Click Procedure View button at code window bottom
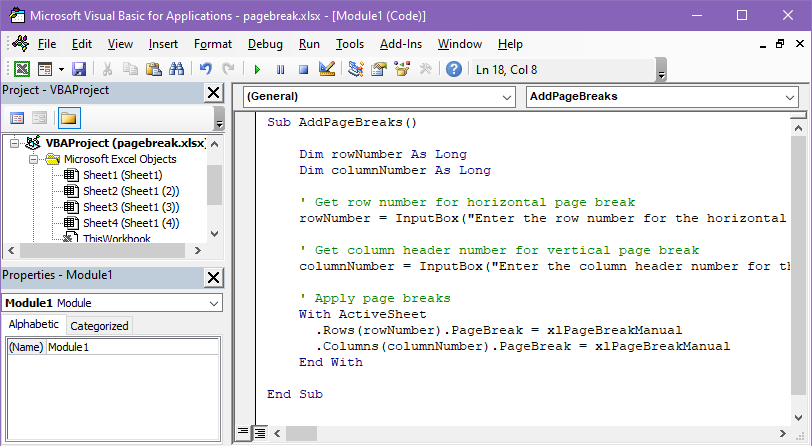 pos(243,432)
